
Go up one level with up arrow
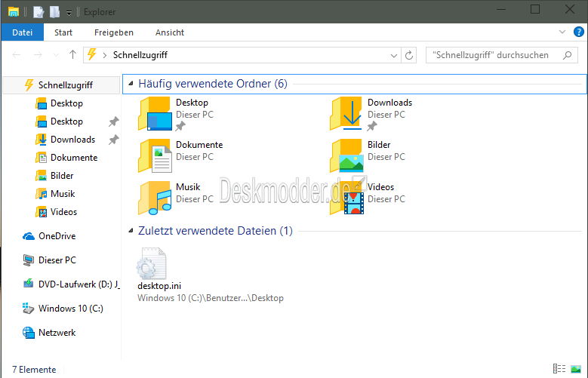72,55
